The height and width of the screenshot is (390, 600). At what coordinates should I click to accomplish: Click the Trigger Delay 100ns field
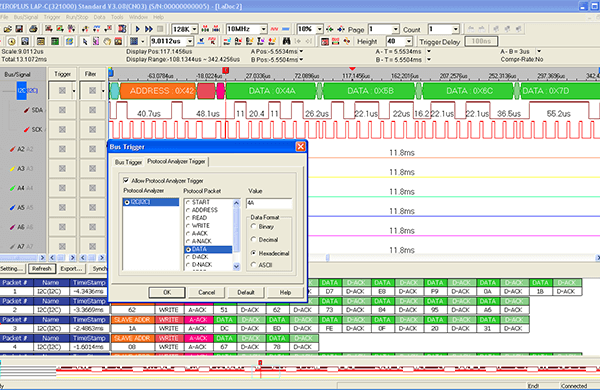coord(481,41)
